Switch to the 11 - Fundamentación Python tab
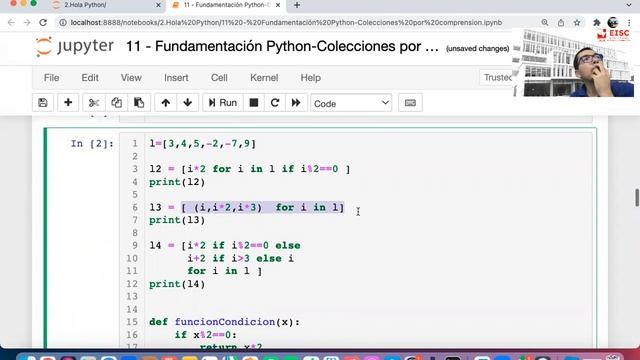Screen dimensions: 640x360 (x=226, y=5)
